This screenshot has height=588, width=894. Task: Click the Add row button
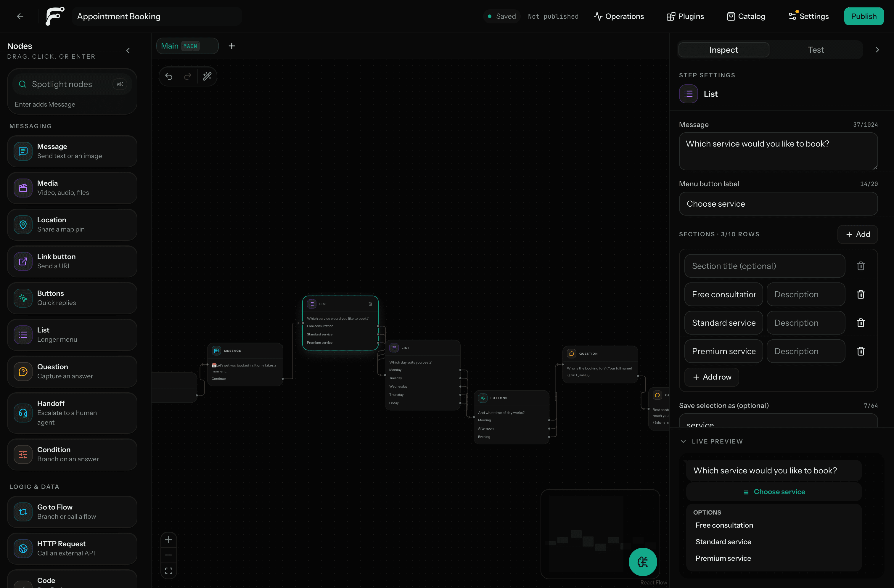(711, 377)
